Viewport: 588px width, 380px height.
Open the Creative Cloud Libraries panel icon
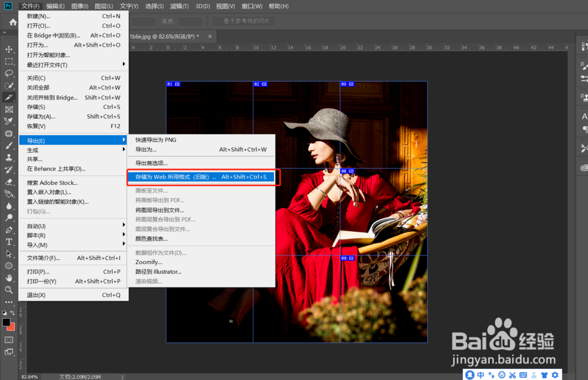coord(584,167)
